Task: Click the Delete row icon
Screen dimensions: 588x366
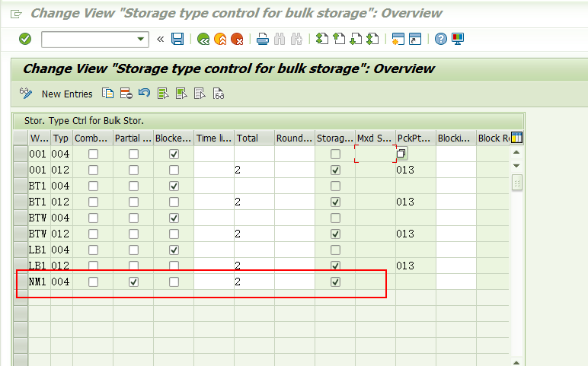Action: pos(126,94)
